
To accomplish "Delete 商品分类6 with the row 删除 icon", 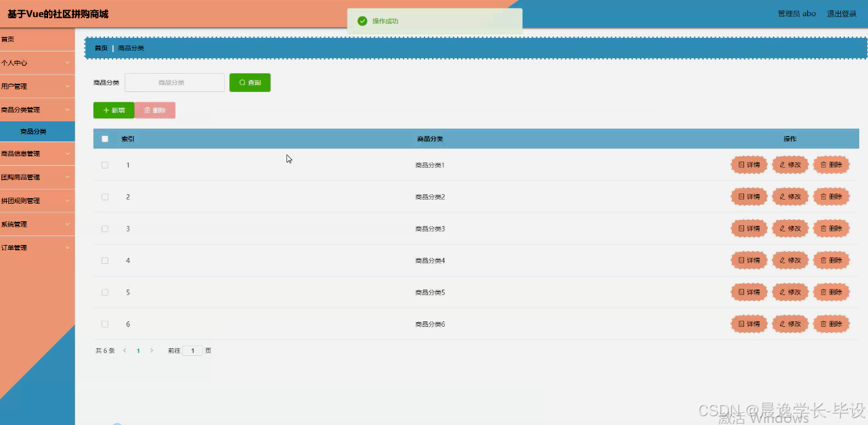I will 831,323.
